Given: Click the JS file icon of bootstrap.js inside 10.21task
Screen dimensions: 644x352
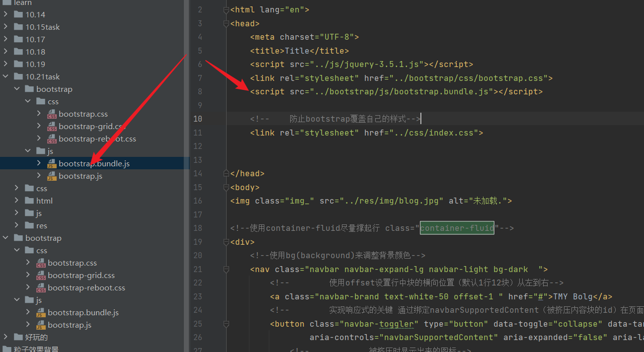Looking at the screenshot, I should click(52, 176).
